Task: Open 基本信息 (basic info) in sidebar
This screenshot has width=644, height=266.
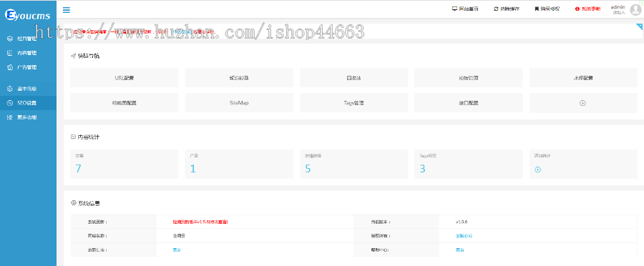Action: 28,89
